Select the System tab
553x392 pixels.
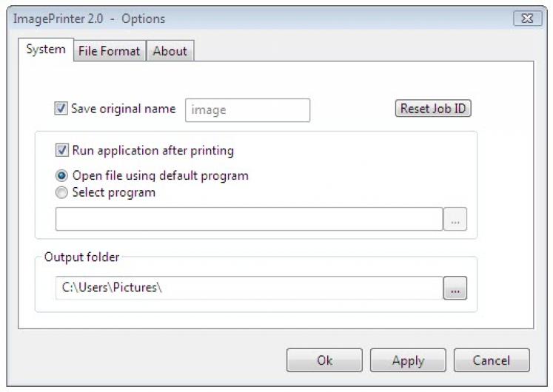point(45,50)
